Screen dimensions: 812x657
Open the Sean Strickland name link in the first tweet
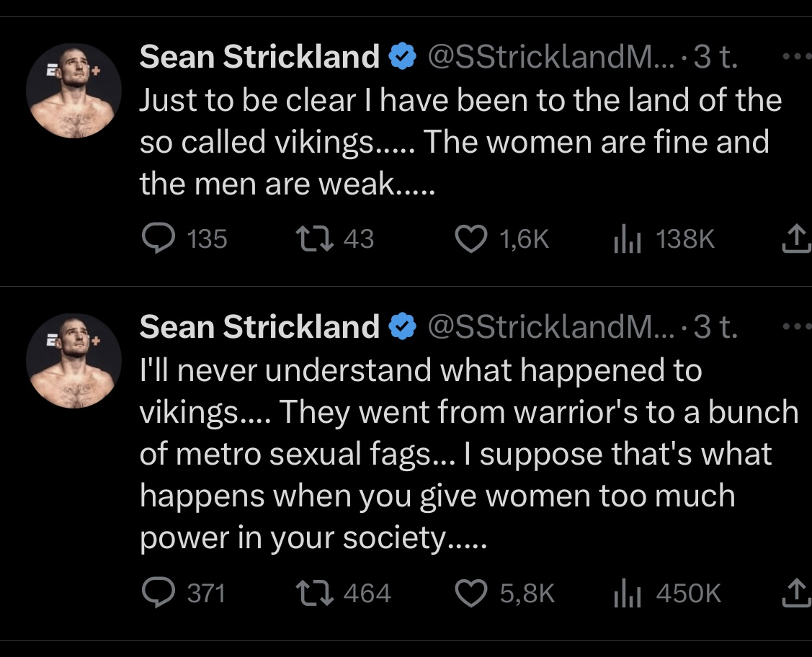pyautogui.click(x=259, y=57)
